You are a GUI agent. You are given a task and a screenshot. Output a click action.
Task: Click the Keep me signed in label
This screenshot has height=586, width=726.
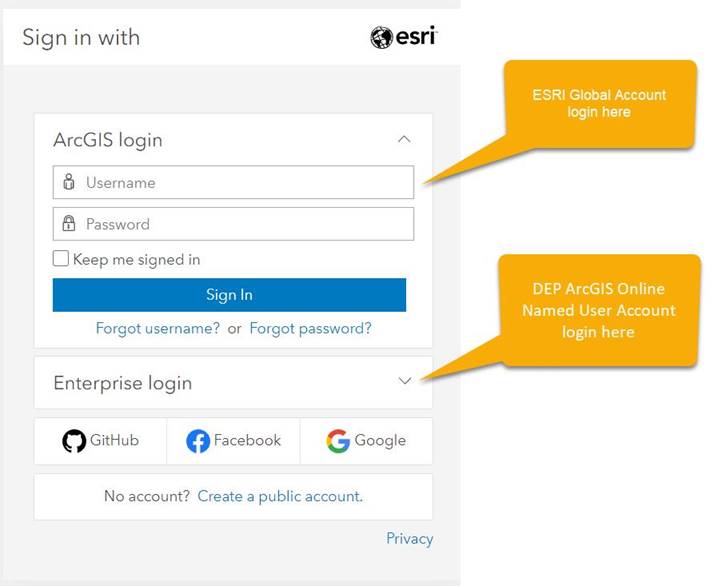(x=137, y=260)
